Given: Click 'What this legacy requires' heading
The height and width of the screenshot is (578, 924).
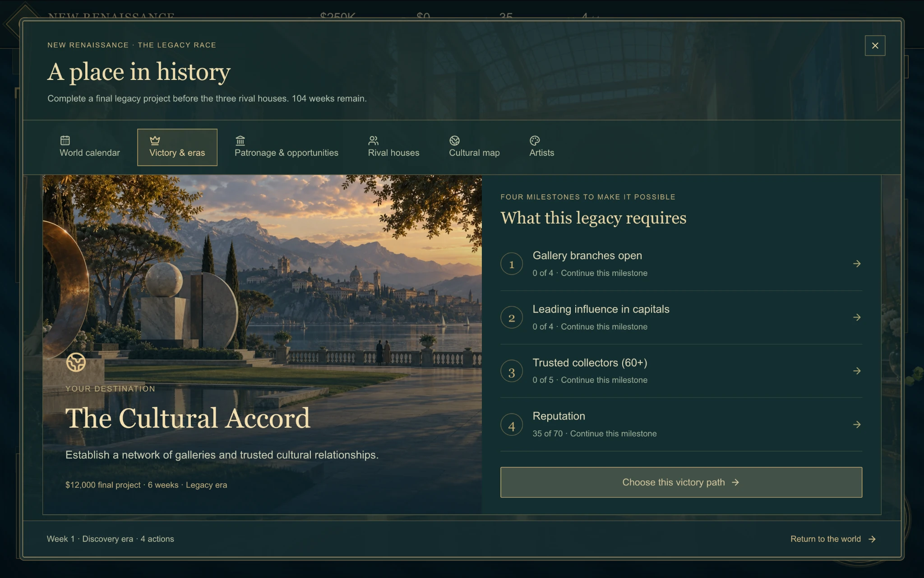Looking at the screenshot, I should [593, 218].
